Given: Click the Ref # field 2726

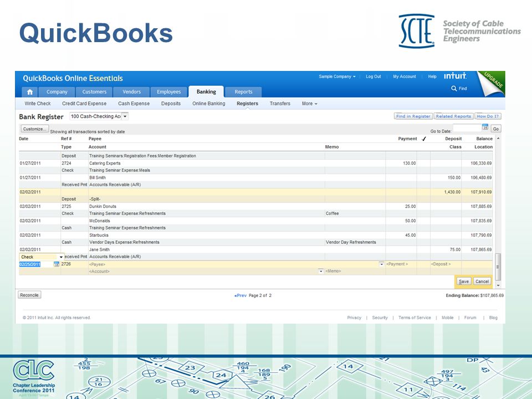Looking at the screenshot, I should point(74,264).
